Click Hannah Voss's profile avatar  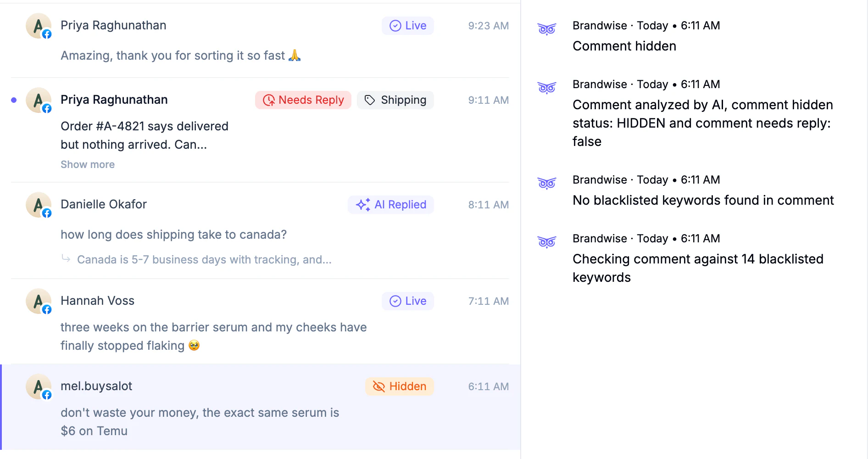[x=39, y=301]
